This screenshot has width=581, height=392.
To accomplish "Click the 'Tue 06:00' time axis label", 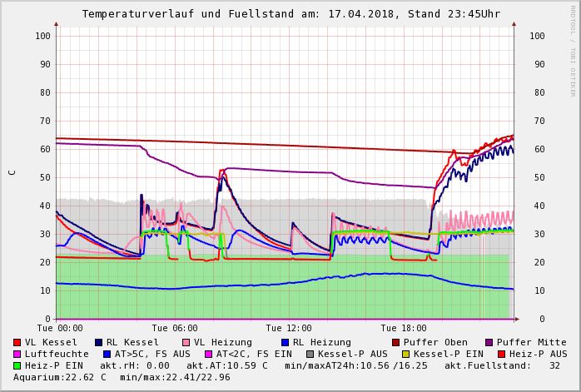I will pyautogui.click(x=174, y=328).
